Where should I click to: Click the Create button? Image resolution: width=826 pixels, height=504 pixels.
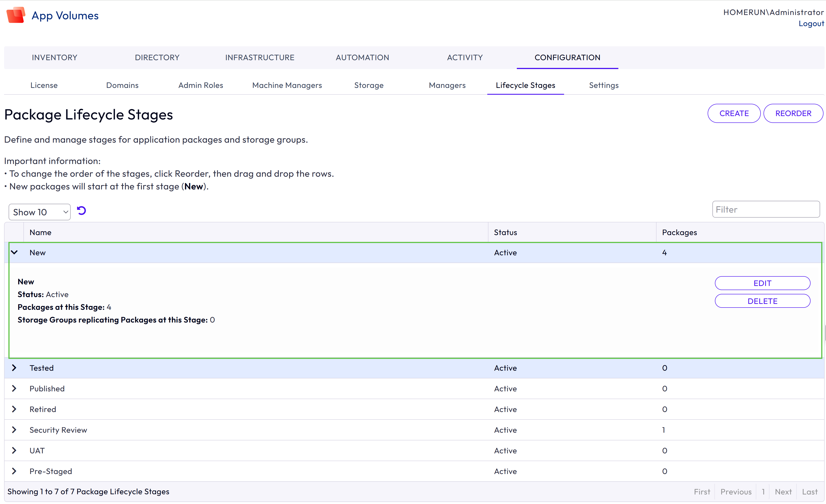click(734, 114)
